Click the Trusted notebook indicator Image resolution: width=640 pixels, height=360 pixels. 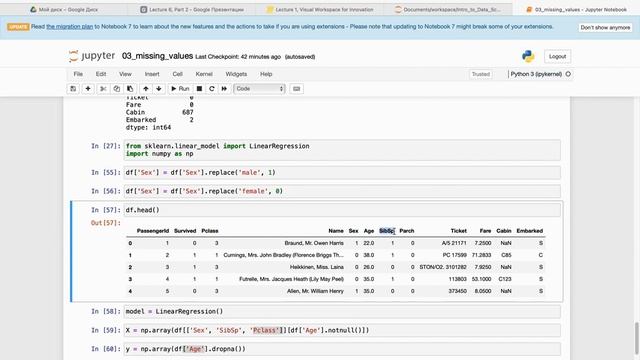[x=480, y=74]
